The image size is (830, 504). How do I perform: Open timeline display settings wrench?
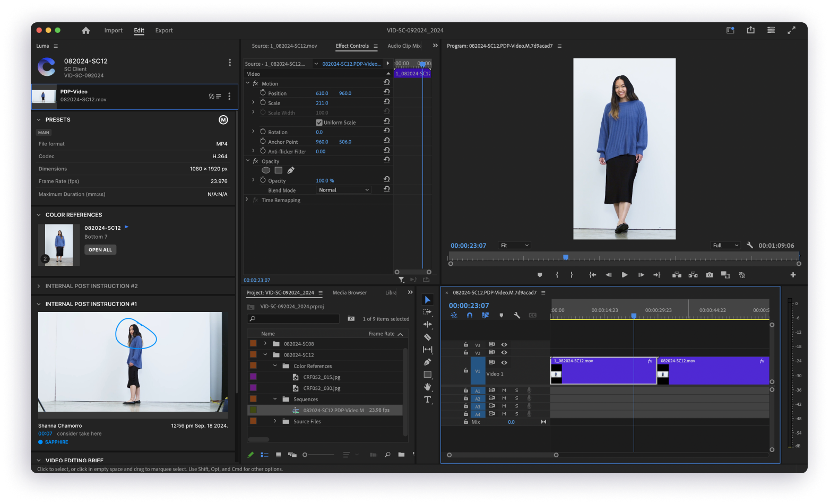pyautogui.click(x=517, y=315)
